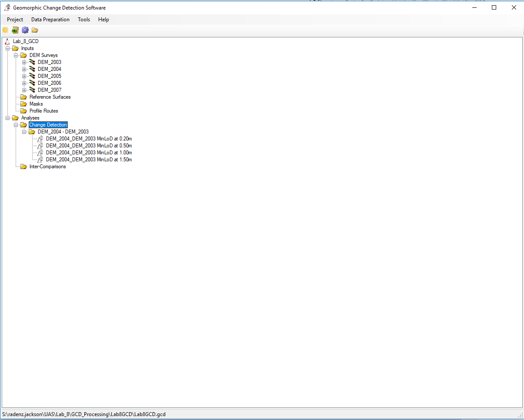Click the Lab_8_GCD project triangle icon

tap(7, 41)
